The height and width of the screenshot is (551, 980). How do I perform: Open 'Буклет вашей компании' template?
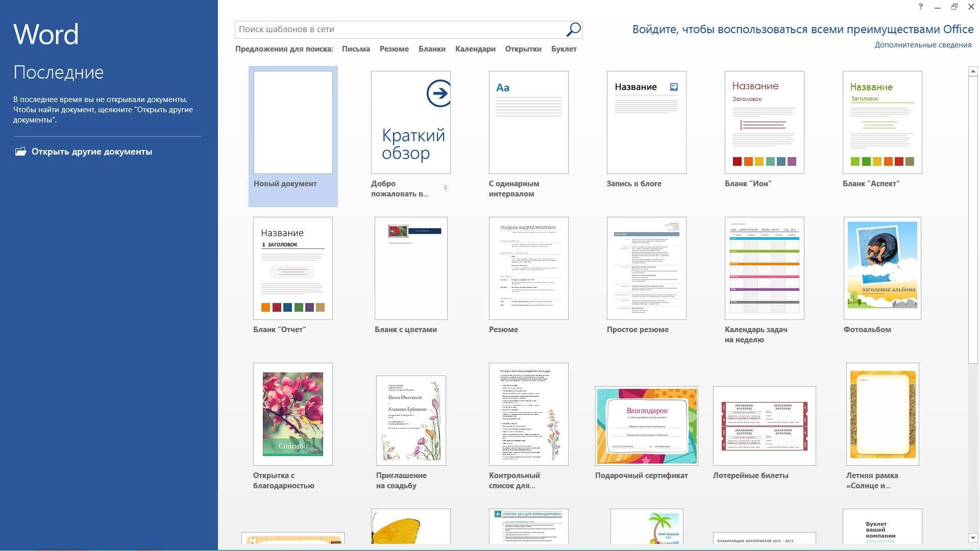pos(883,526)
